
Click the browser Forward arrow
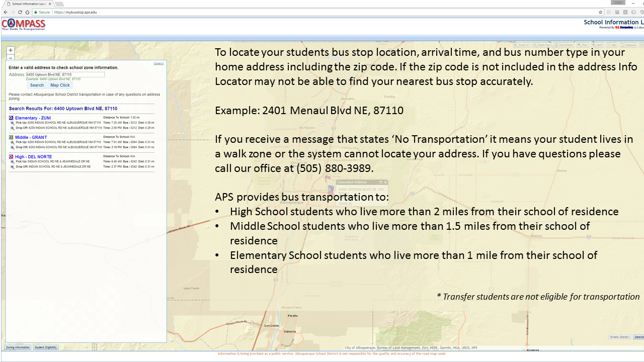[13, 12]
